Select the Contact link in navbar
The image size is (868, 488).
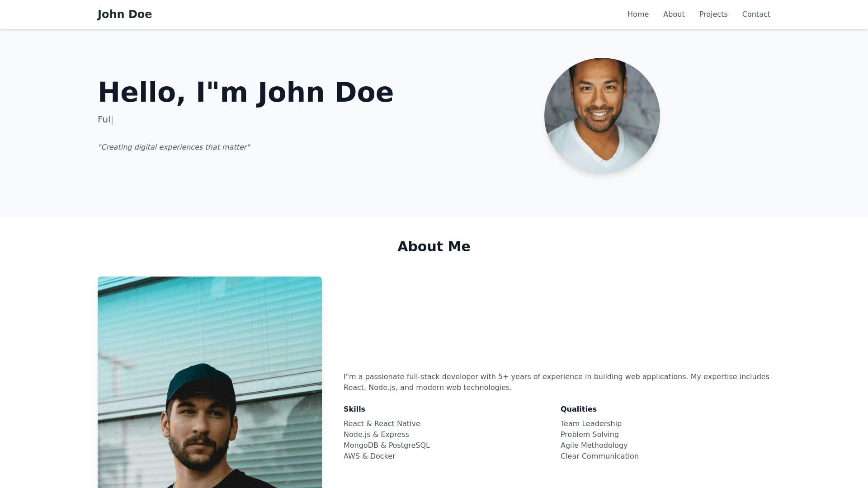click(756, 14)
